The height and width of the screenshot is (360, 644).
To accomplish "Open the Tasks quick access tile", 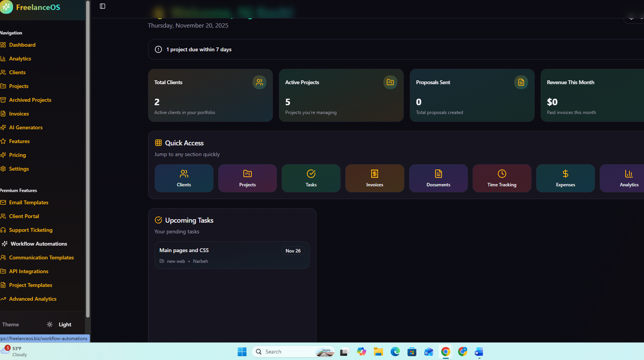I will 311,178.
